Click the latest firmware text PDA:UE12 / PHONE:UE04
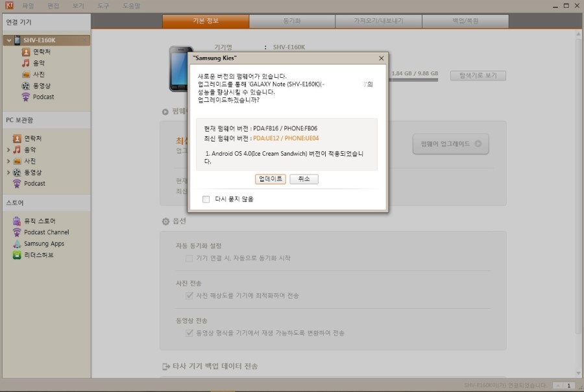 click(x=286, y=138)
